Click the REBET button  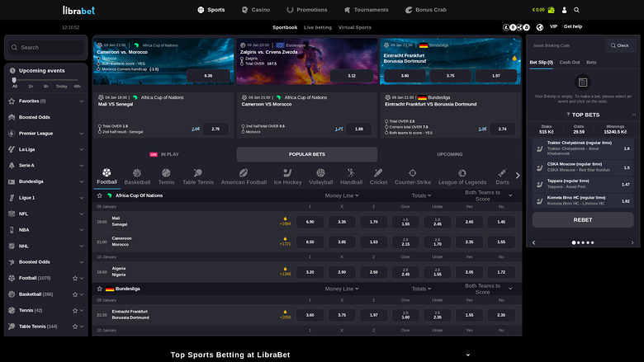(x=583, y=219)
